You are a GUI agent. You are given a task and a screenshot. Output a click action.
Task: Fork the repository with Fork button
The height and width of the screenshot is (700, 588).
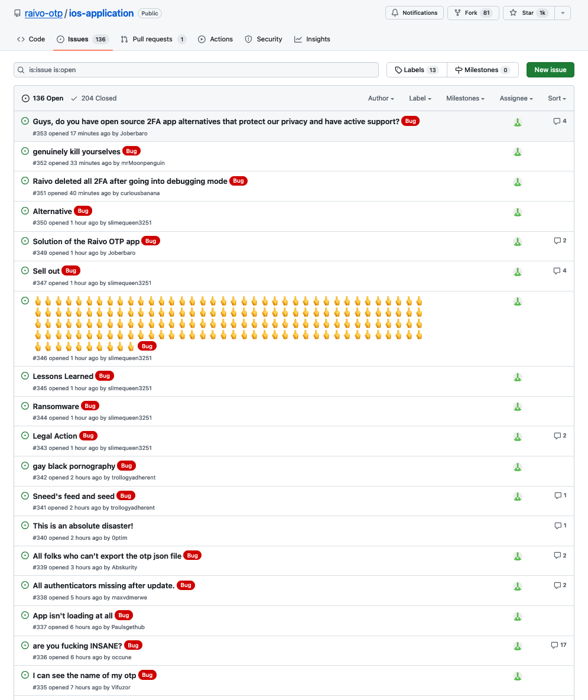[x=473, y=13]
